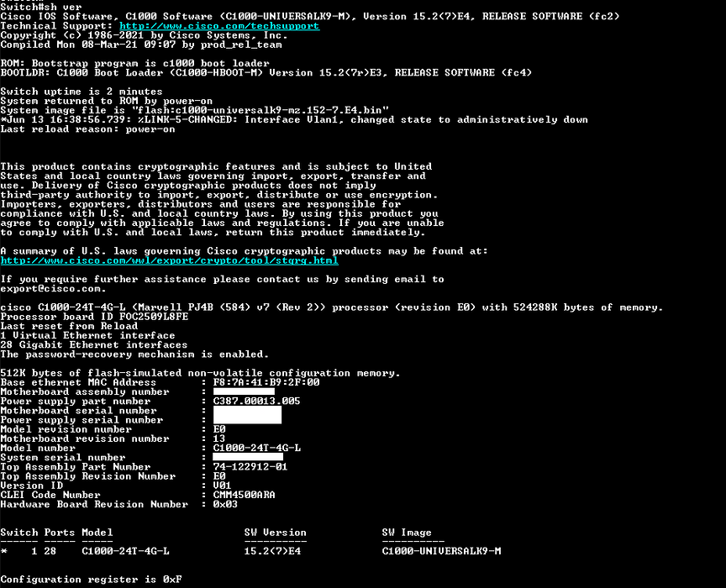Image resolution: width=726 pixels, height=588 pixels.
Task: Click the 'This product contains cryptographic features' line
Action: (x=216, y=166)
